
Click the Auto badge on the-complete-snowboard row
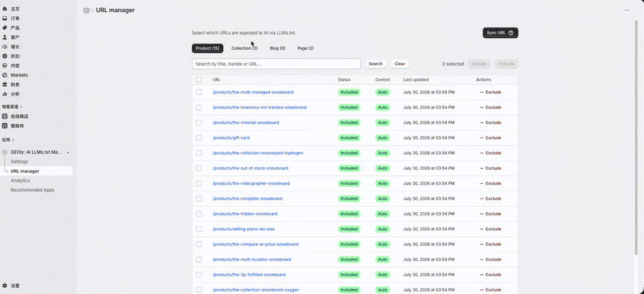point(382,199)
